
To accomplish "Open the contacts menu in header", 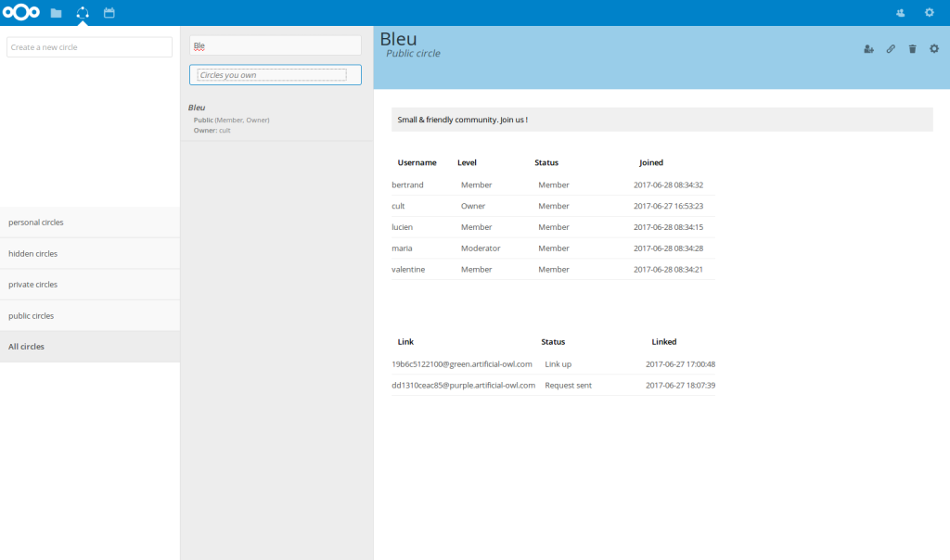I will click(901, 13).
